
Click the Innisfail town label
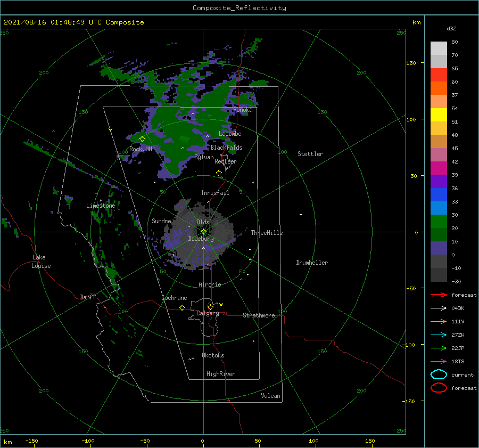click(x=215, y=193)
